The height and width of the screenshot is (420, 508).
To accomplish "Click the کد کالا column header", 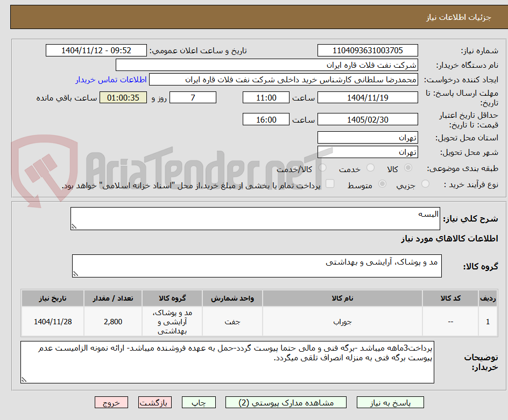I will point(450,298).
